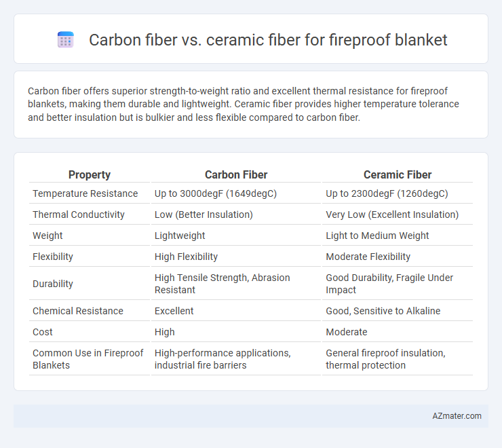Click the calendar grid icon beside the title

(x=66, y=40)
